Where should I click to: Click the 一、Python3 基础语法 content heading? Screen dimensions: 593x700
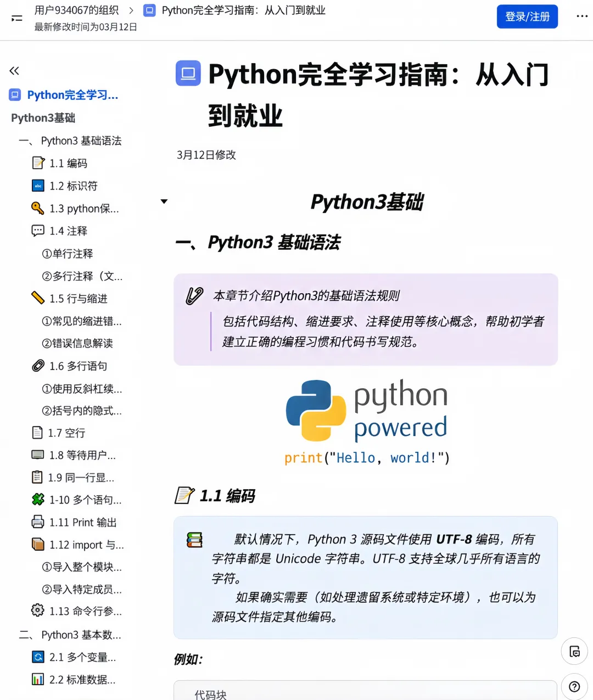coord(258,242)
